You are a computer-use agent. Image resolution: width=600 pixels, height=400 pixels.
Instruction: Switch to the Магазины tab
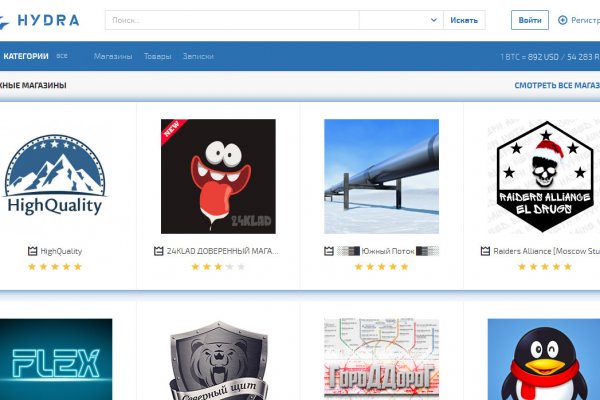113,56
